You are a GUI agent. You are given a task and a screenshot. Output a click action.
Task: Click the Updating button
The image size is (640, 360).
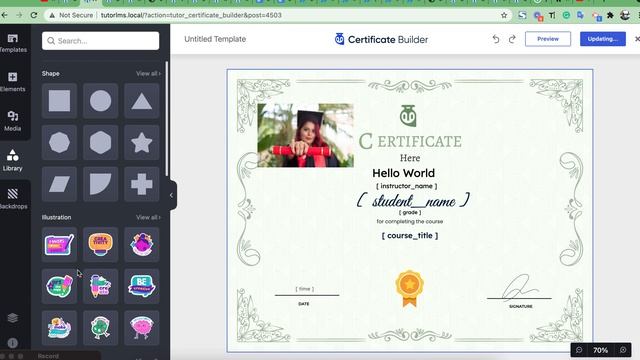coord(603,39)
